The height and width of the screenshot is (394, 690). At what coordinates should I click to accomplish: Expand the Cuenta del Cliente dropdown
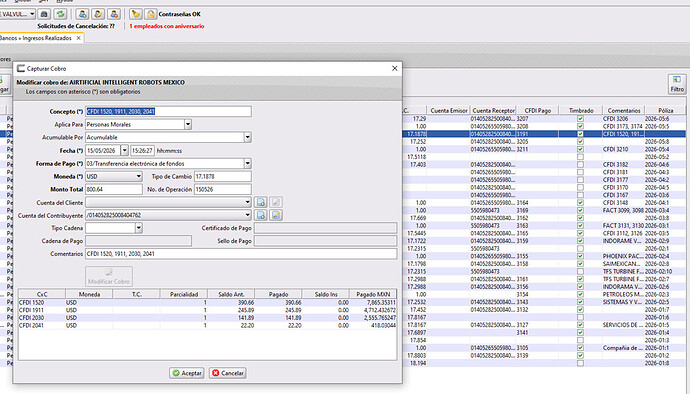point(248,203)
